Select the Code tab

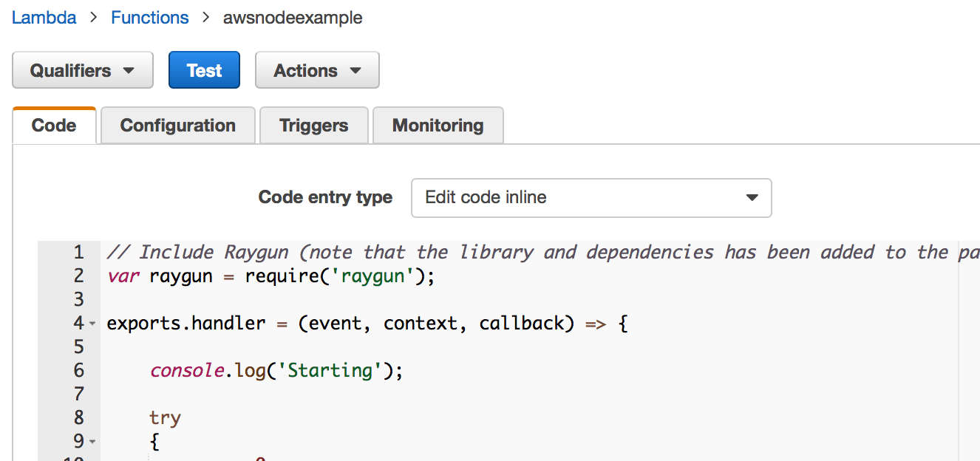point(54,126)
